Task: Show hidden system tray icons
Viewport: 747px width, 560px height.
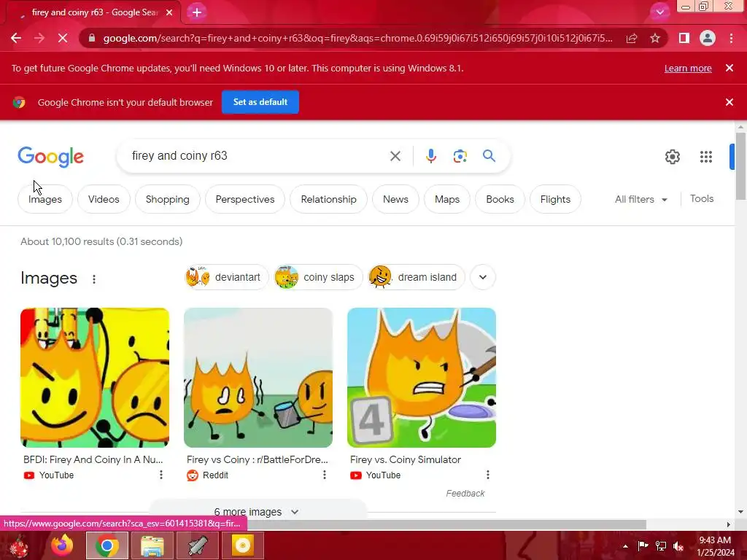Action: pos(625,546)
